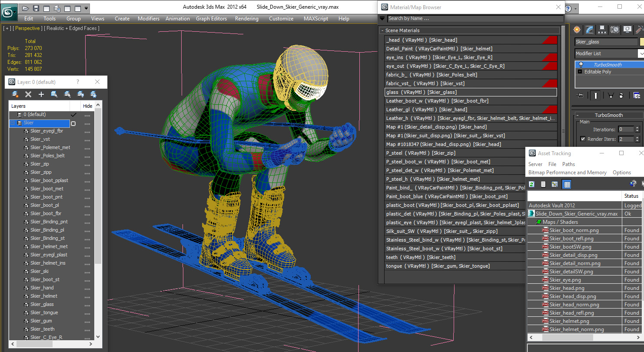
Task: Open the Motion command panel tab
Action: pyautogui.click(x=614, y=30)
